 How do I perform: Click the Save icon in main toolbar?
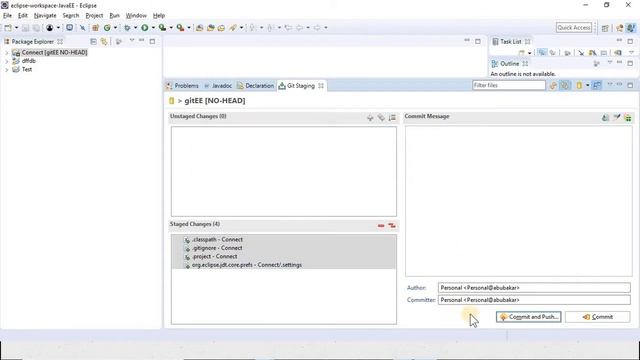pyautogui.click(x=25, y=28)
